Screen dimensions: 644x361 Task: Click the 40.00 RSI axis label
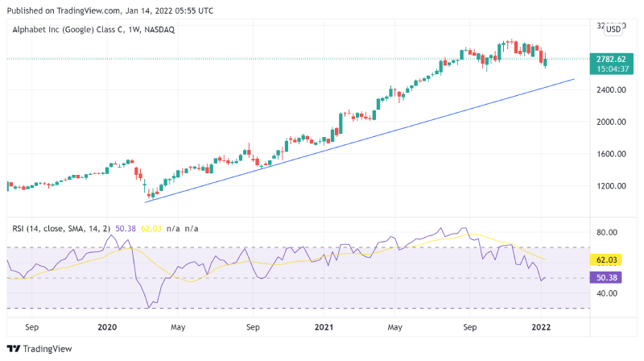[607, 293]
